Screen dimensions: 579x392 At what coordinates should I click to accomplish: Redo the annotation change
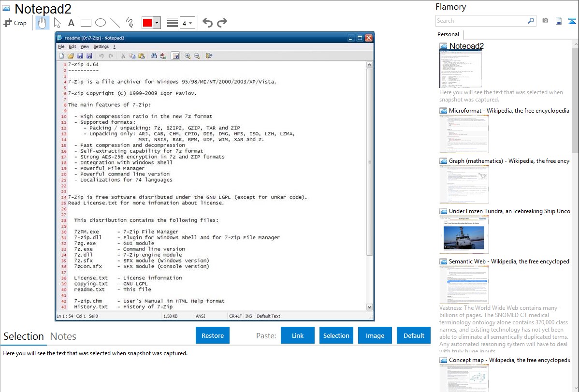coord(222,23)
